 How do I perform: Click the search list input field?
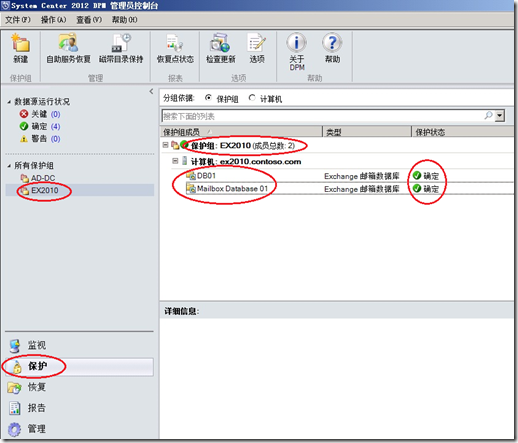pyautogui.click(x=322, y=116)
